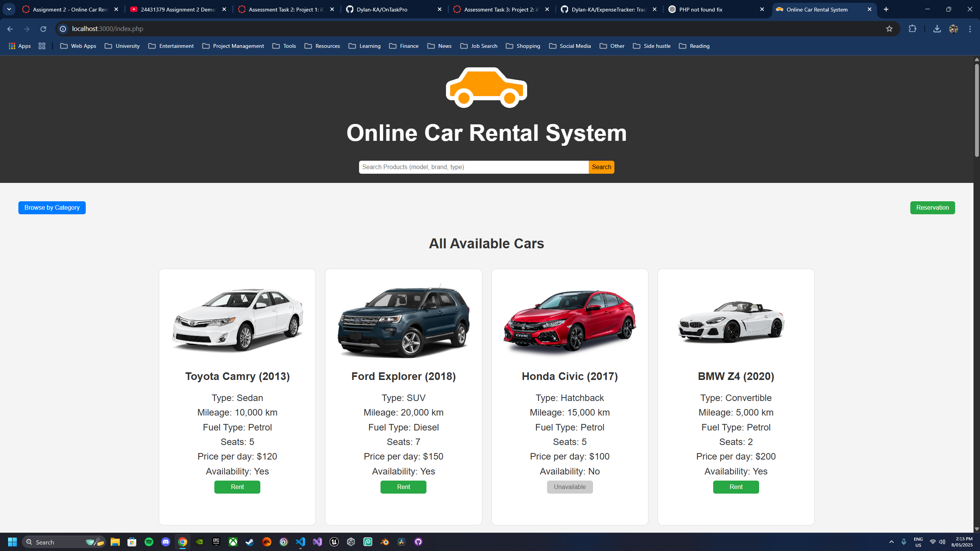The height and width of the screenshot is (551, 980).
Task: Open Microsoft Store from the taskbar
Action: (132, 542)
